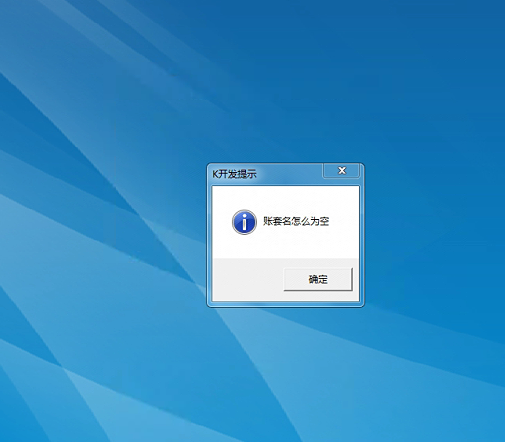Click the bottom border of the dialog frame
505x442 pixels.
[x=286, y=304]
